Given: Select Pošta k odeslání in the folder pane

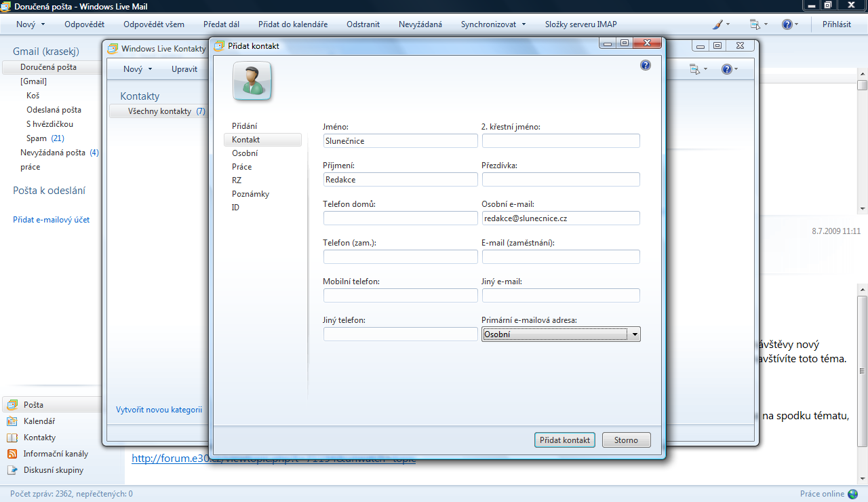Looking at the screenshot, I should click(x=50, y=191).
